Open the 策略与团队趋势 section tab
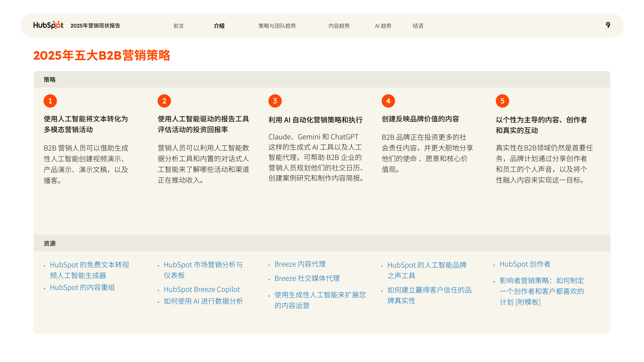644x362 pixels. click(277, 26)
